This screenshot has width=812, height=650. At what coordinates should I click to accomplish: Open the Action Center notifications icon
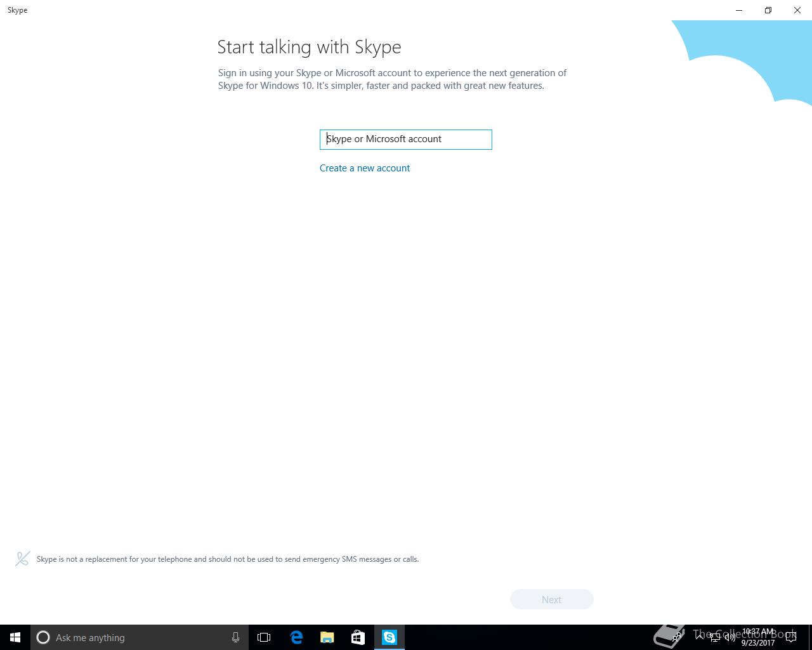click(791, 637)
